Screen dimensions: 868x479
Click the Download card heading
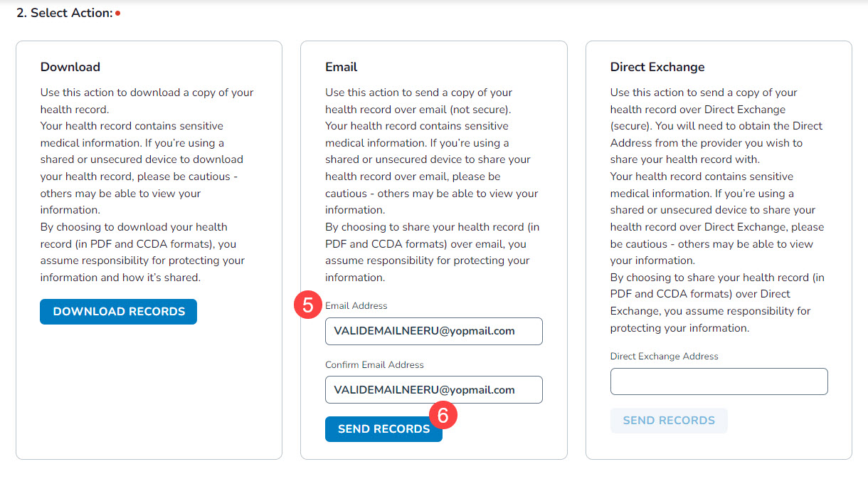[x=70, y=67]
